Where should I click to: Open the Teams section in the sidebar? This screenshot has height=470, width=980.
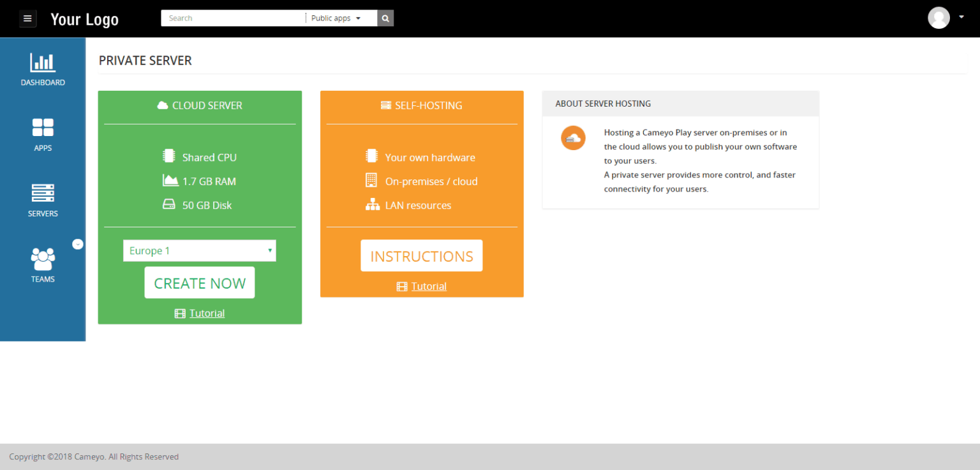click(x=43, y=265)
